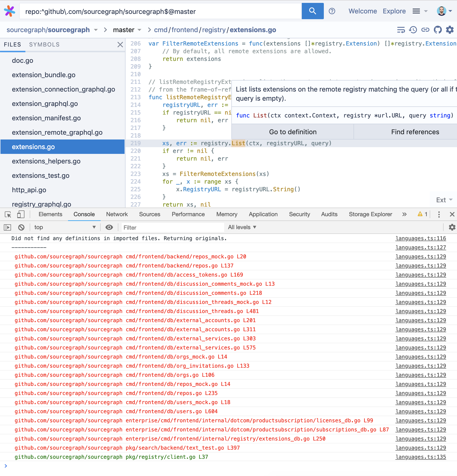This screenshot has width=457, height=476.
Task: View file on GitHub icon
Action: click(438, 30)
